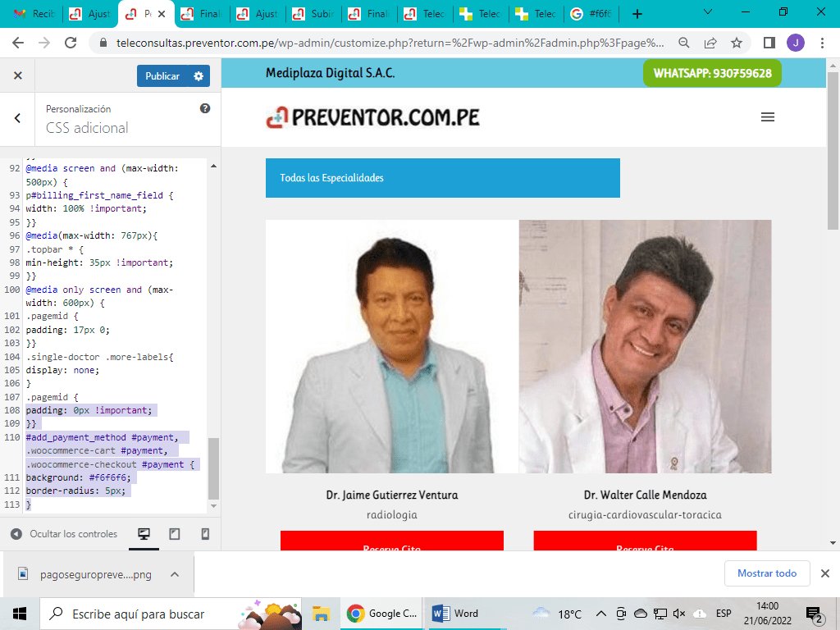Reserve appointment with Dr. Walter Calle
The image size is (840, 630).
[x=645, y=541]
